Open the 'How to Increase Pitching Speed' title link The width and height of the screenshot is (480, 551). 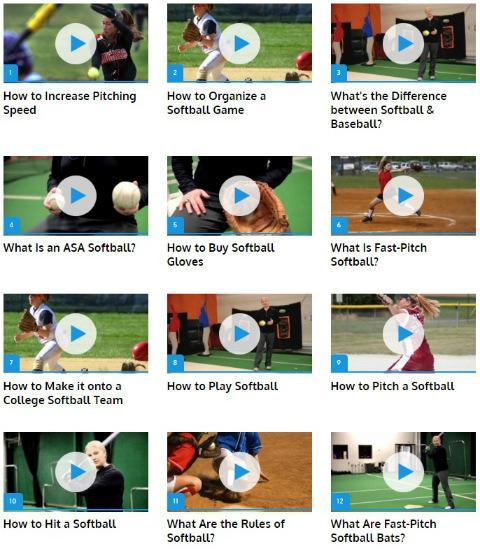(x=70, y=103)
